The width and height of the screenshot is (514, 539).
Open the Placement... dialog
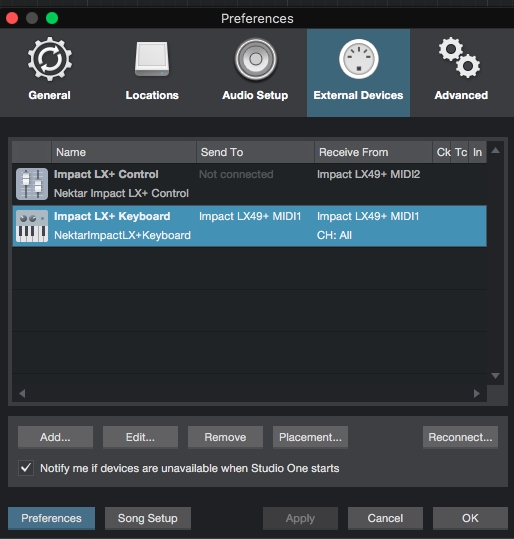310,437
